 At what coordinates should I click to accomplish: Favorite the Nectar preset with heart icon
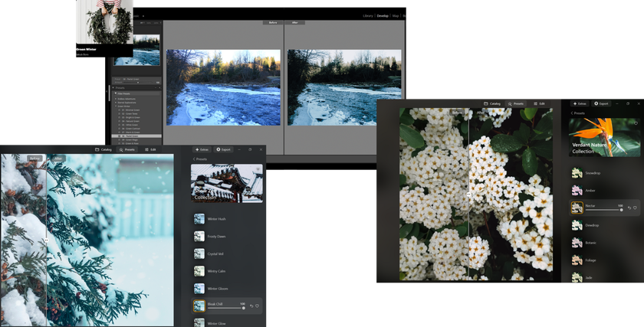pyautogui.click(x=635, y=208)
